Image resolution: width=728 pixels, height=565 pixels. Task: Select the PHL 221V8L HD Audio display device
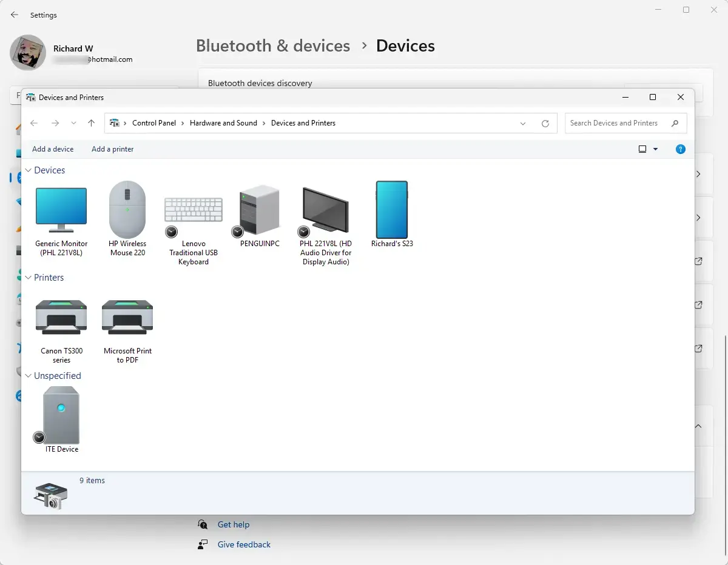[x=326, y=210]
